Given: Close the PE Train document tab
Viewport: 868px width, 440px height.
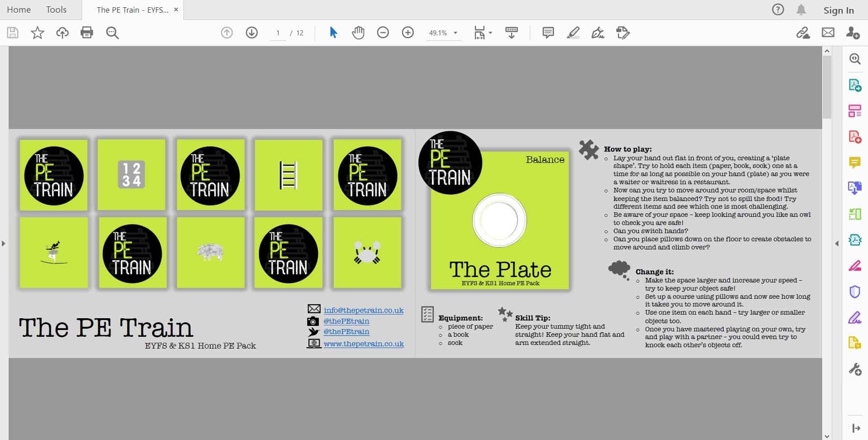Looking at the screenshot, I should coord(176,10).
